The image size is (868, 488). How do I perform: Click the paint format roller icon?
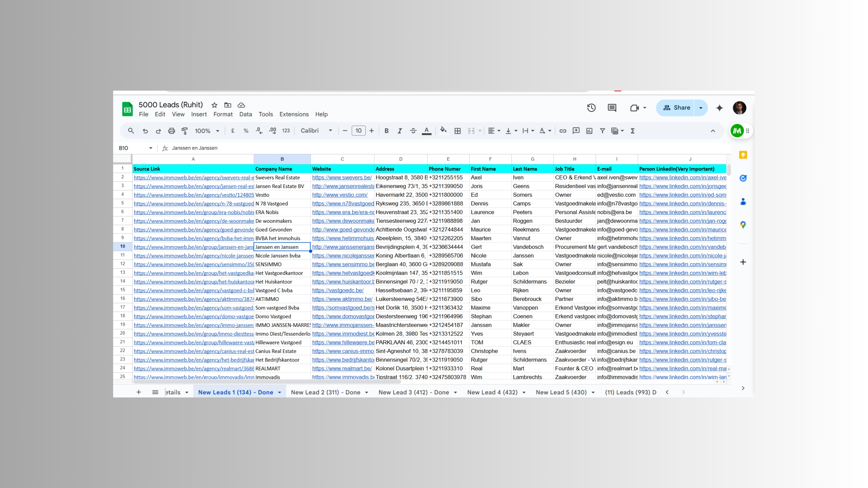pos(185,131)
